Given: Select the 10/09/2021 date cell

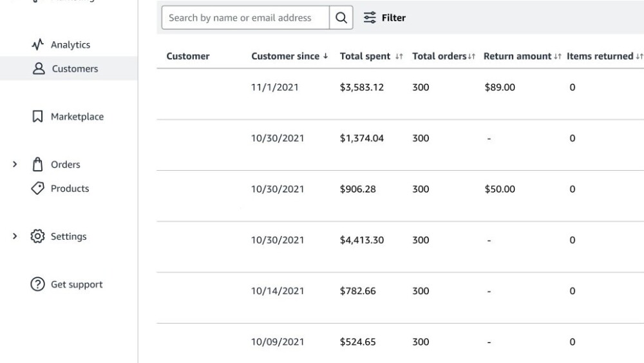Looking at the screenshot, I should tap(278, 342).
